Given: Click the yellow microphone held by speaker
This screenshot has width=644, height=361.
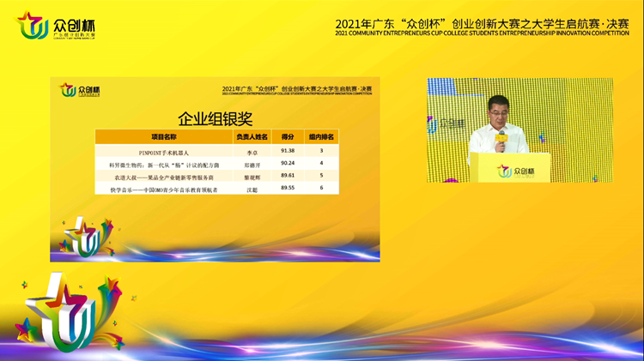Looking at the screenshot, I should [499, 146].
